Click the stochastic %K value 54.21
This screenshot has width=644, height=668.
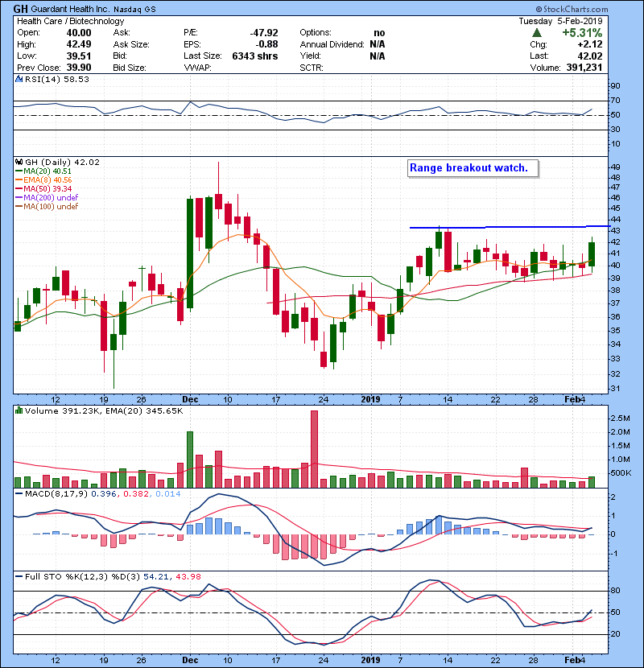coord(155,576)
